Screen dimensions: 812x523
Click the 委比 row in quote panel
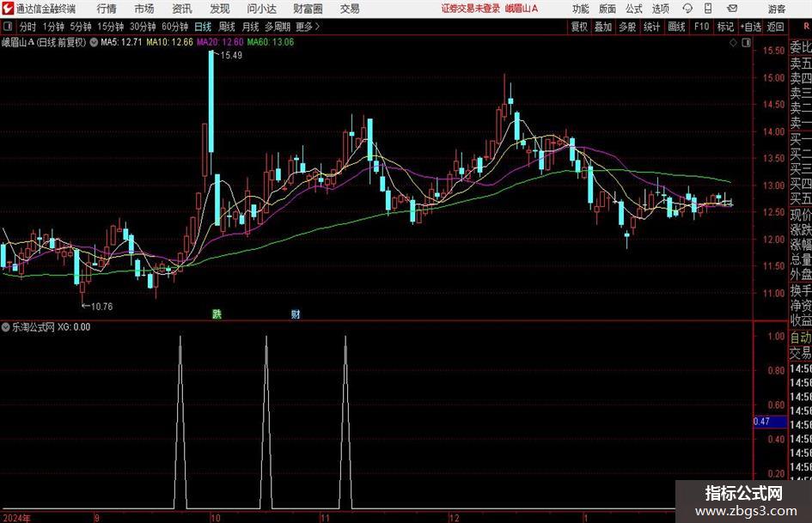801,47
